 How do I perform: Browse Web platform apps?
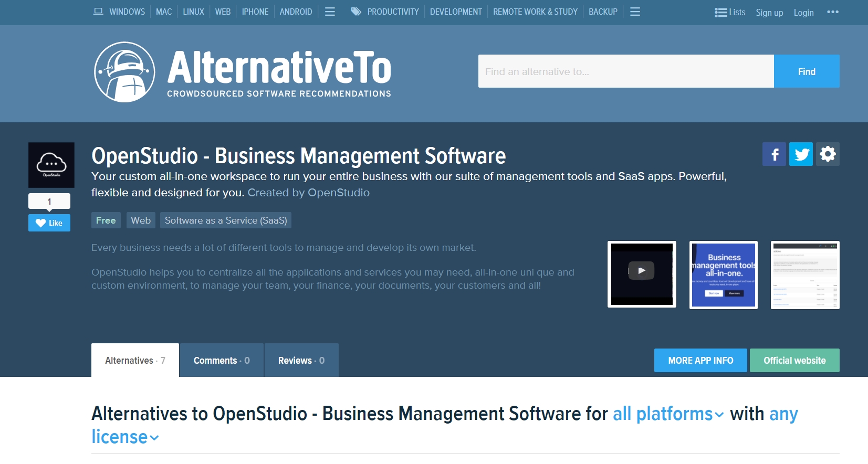pos(223,12)
